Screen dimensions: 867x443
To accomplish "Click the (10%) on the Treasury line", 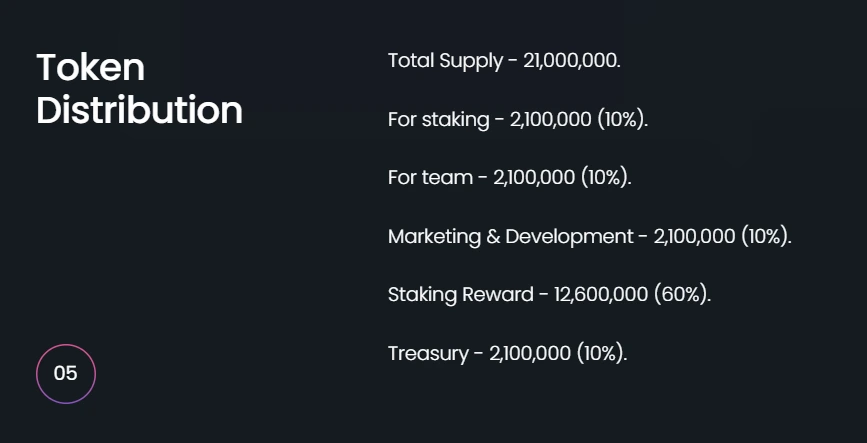I will (x=602, y=353).
